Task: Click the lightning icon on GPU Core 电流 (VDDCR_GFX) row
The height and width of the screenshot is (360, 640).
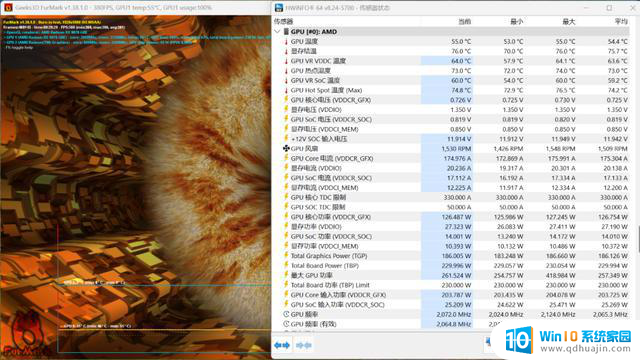Action: (286, 158)
